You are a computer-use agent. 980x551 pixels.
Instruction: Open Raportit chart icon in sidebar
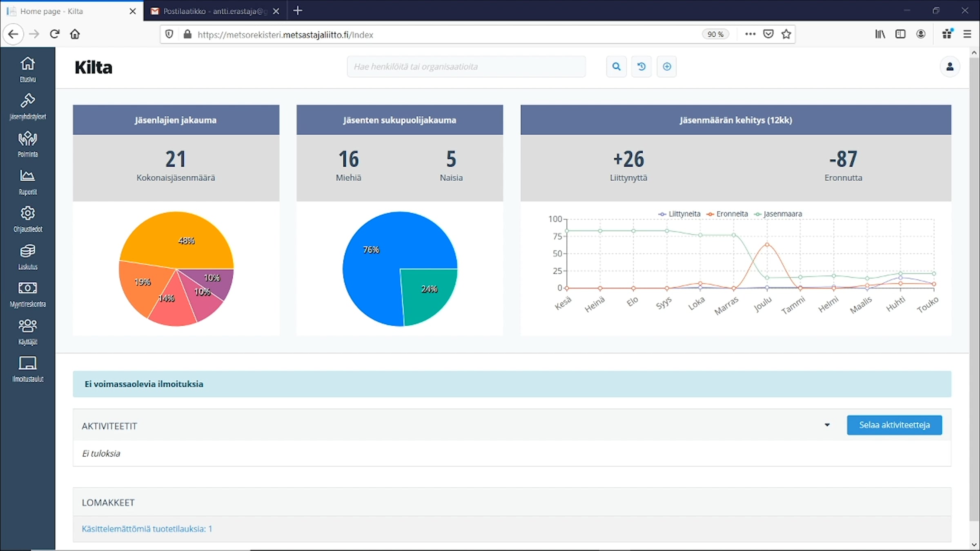[x=28, y=182]
